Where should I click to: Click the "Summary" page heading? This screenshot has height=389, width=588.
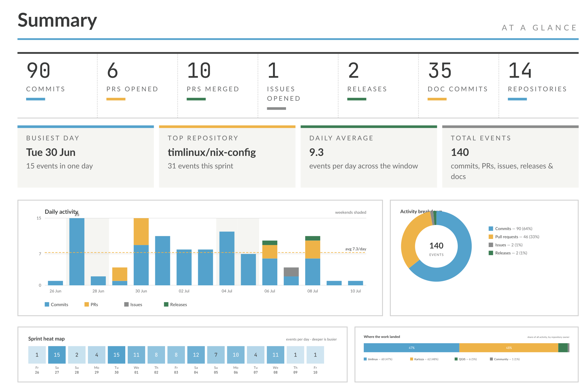[x=57, y=20]
